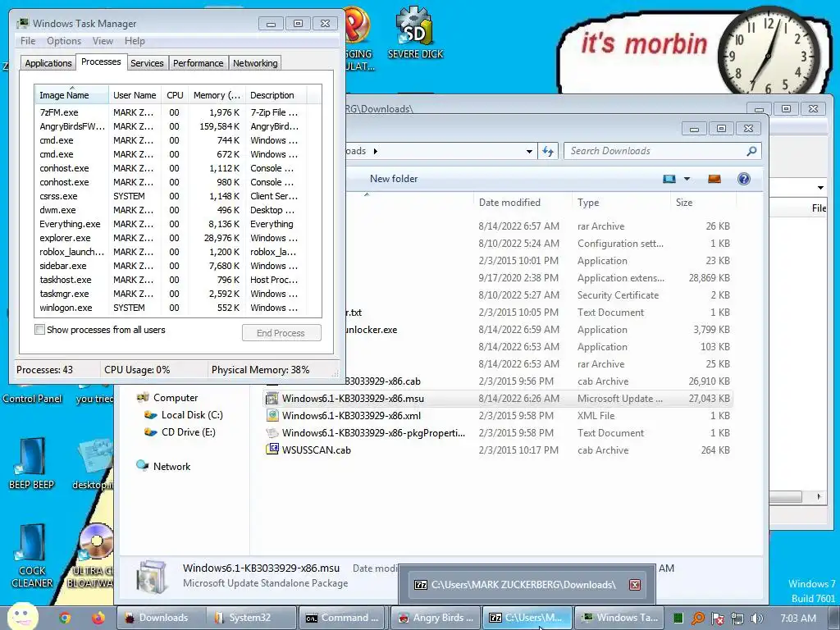The image size is (840, 630).
Task: Click the End Process button
Action: pos(281,333)
